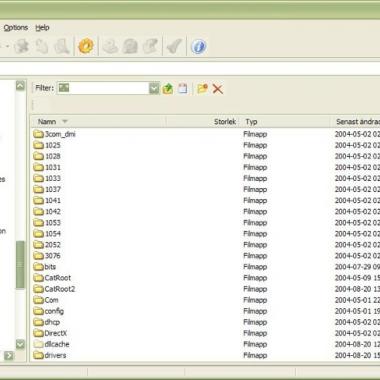This screenshot has width=380, height=380.
Task: Click the left pane vertical scrollbar thumb
Action: coord(20,265)
